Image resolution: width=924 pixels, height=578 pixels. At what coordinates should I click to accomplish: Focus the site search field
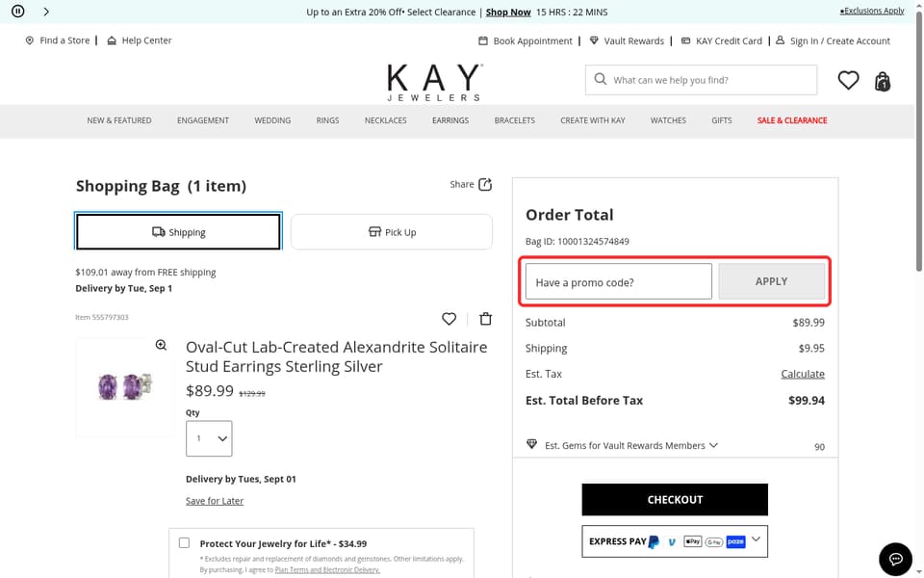702,80
